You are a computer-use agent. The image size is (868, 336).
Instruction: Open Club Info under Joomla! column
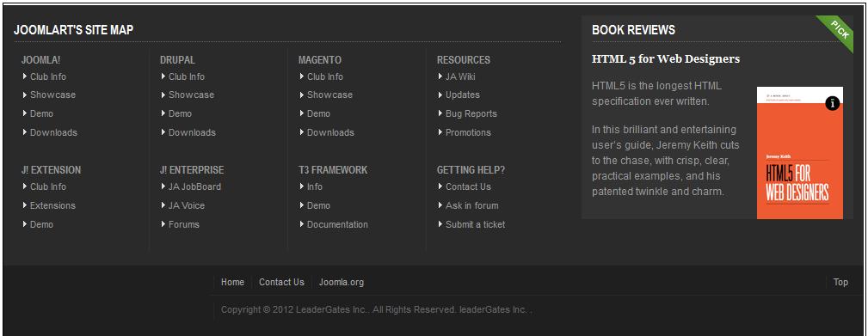pos(48,76)
